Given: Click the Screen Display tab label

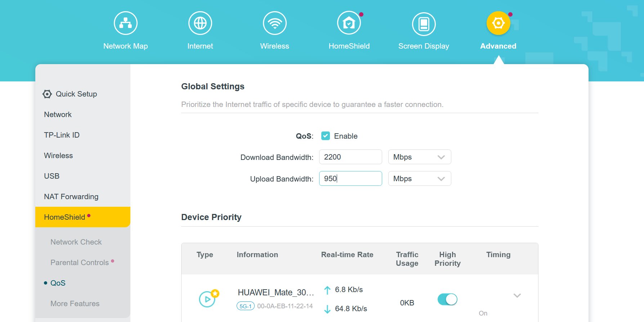Looking at the screenshot, I should (x=424, y=46).
